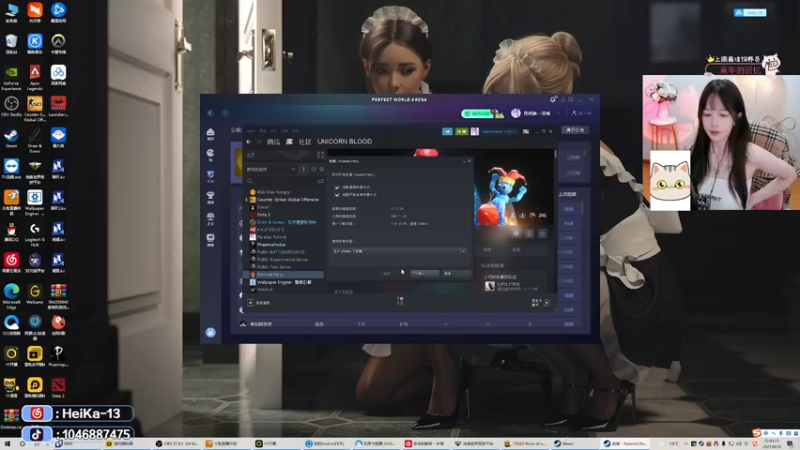Open Microsoft Edge desktop icon
The image size is (800, 450).
click(x=11, y=296)
